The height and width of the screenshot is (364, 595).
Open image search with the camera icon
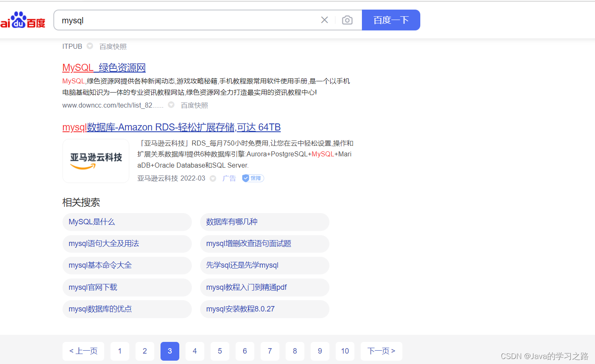point(347,20)
